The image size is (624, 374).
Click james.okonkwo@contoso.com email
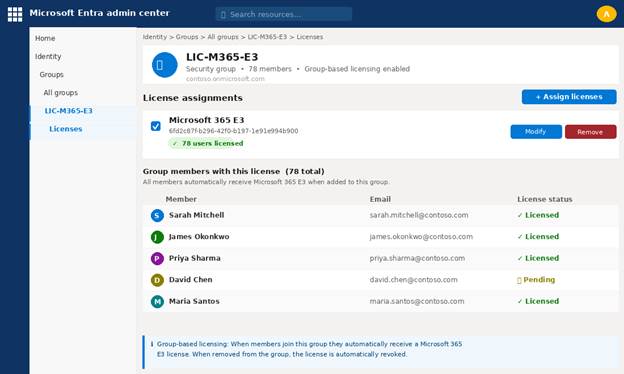[421, 236]
